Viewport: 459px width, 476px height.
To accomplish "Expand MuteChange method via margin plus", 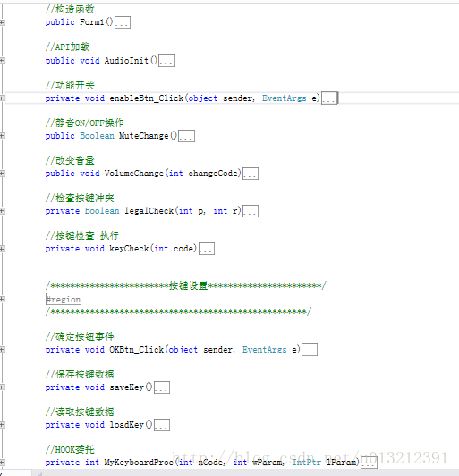I will point(2,136).
